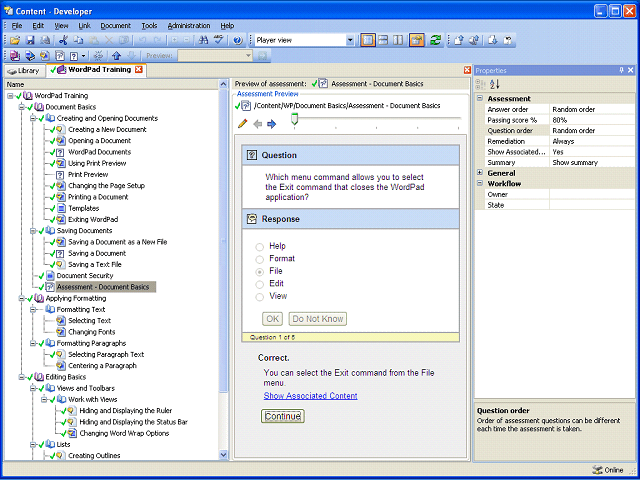Collapse the Workflow property group
This screenshot has width=640, height=480.
(x=480, y=184)
